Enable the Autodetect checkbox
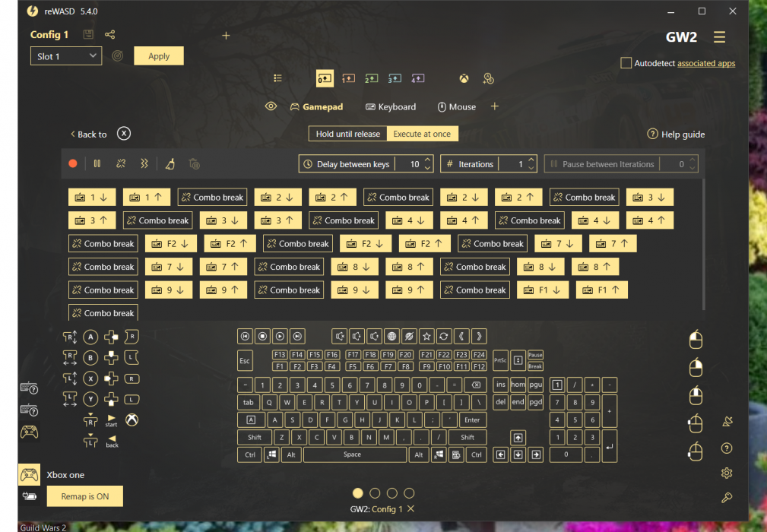 click(626, 63)
